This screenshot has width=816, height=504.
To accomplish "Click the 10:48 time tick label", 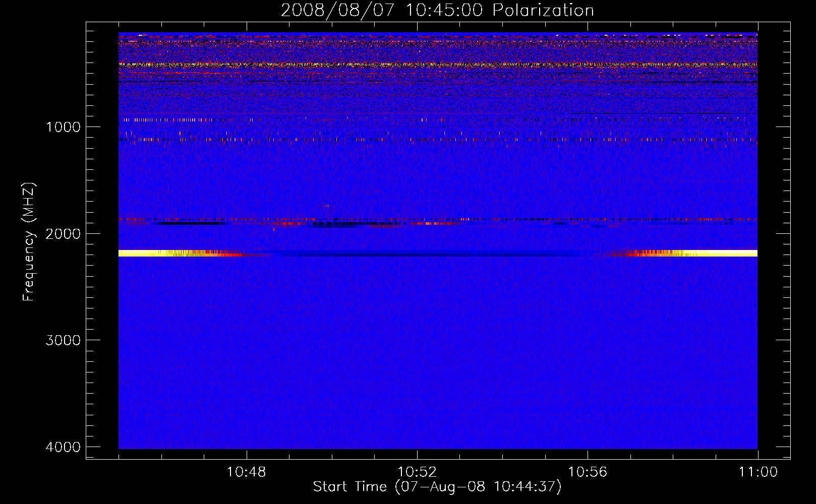I will [246, 472].
